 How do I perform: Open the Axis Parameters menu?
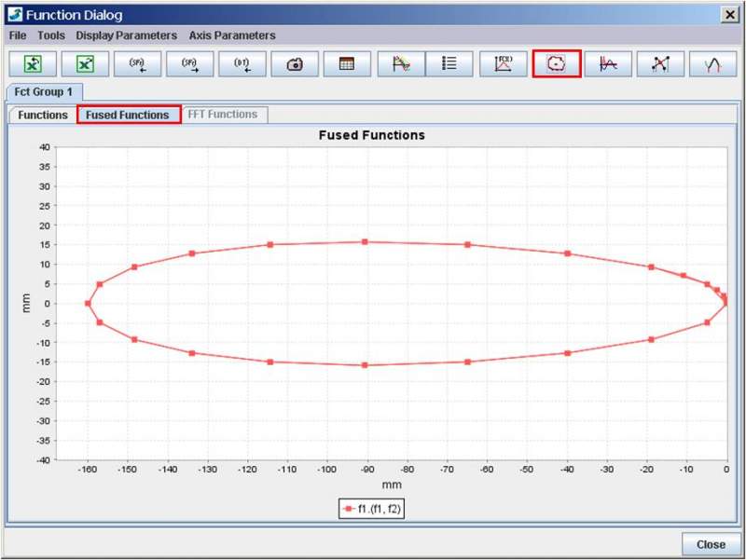pos(232,35)
